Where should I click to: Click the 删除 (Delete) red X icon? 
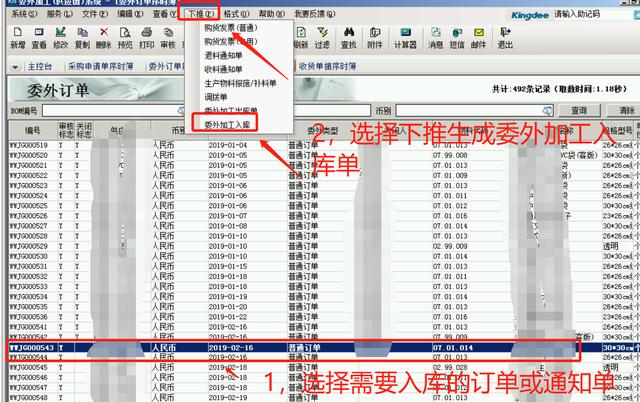pos(104,32)
